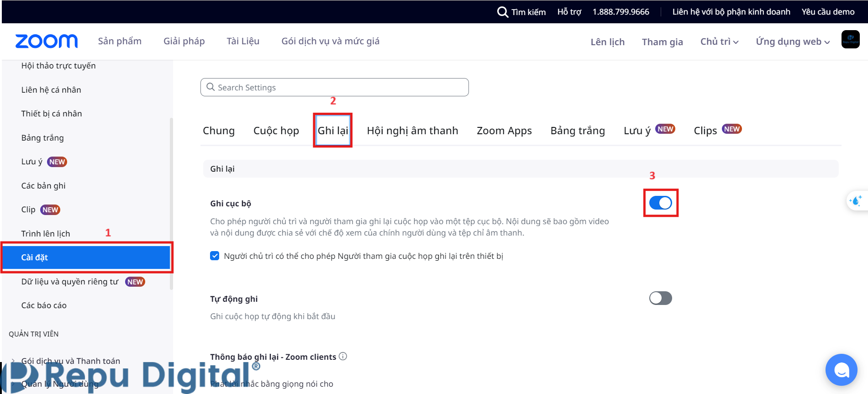
Task: Open Các bản ghi in sidebar
Action: point(43,186)
